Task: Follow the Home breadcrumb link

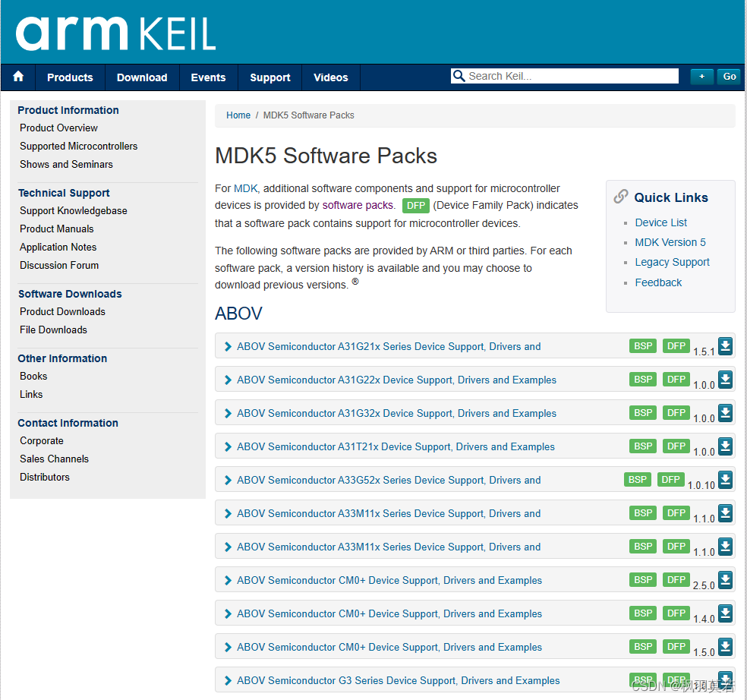Action: coord(238,115)
